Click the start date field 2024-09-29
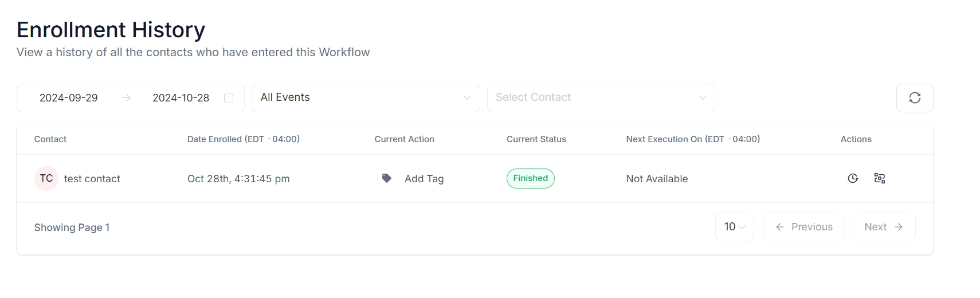The height and width of the screenshot is (298, 980). [x=69, y=98]
